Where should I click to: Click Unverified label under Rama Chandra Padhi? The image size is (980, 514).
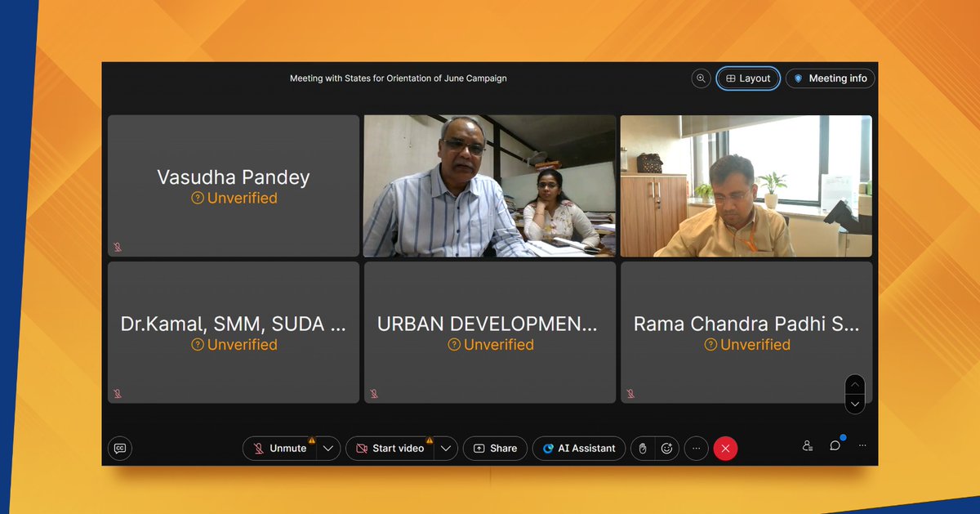[746, 345]
